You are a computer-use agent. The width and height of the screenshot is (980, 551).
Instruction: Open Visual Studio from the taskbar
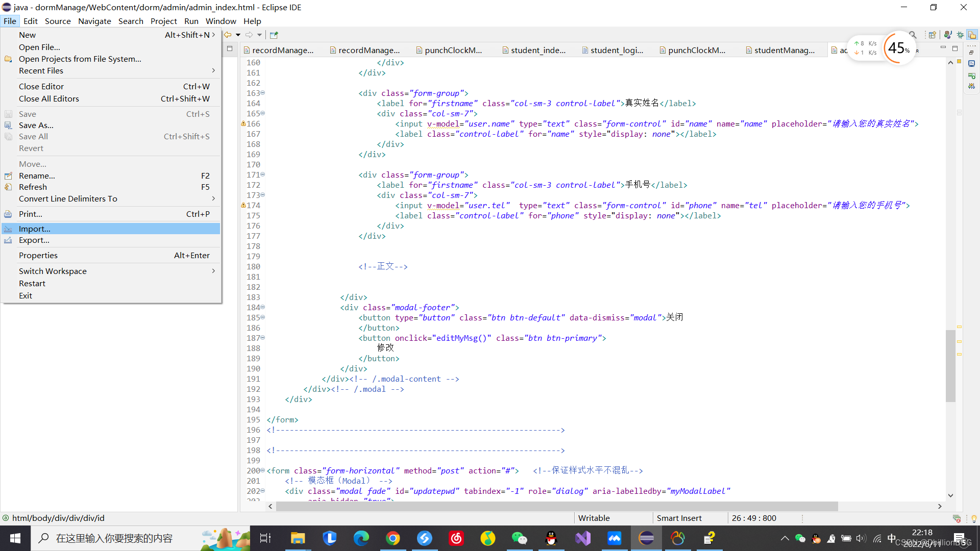tap(583, 538)
